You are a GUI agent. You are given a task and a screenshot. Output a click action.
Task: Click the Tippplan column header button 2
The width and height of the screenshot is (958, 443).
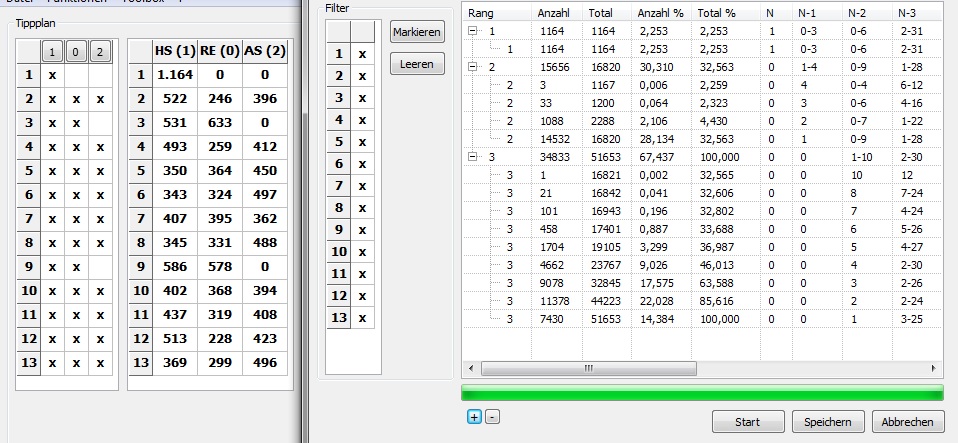(100, 52)
